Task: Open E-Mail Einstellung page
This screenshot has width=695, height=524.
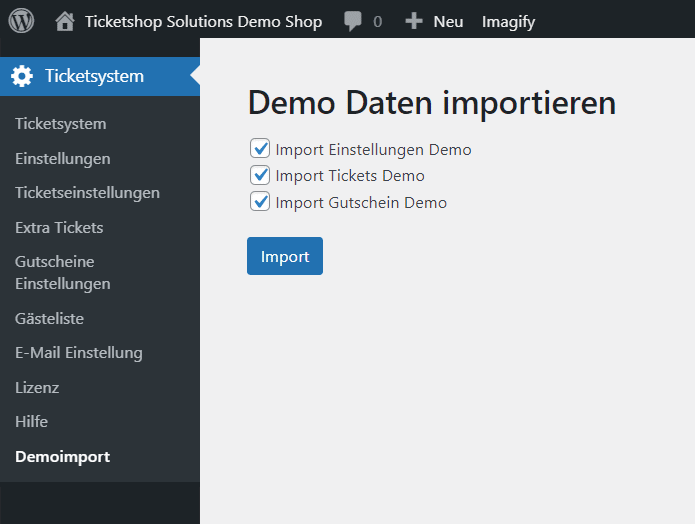Action: 79,353
